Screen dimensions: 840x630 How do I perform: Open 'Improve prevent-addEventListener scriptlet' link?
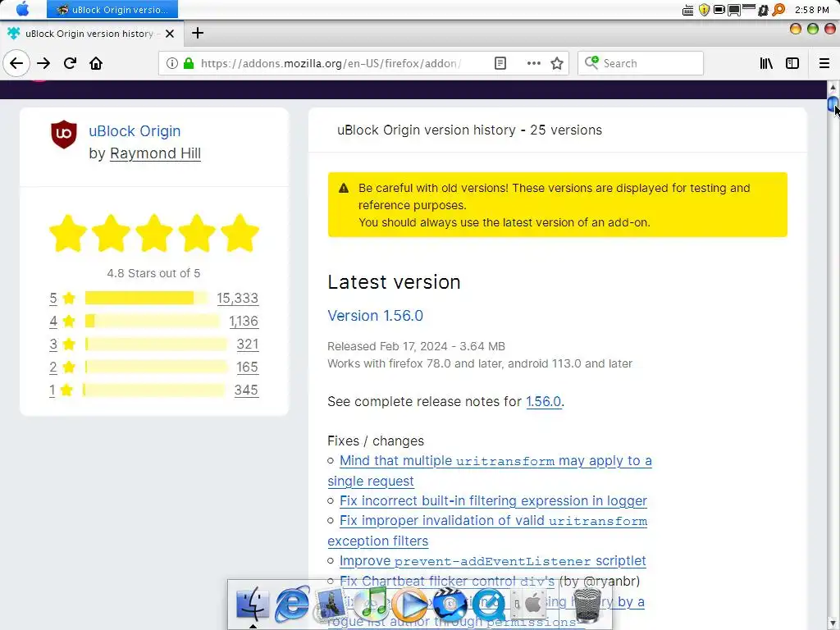tap(493, 561)
